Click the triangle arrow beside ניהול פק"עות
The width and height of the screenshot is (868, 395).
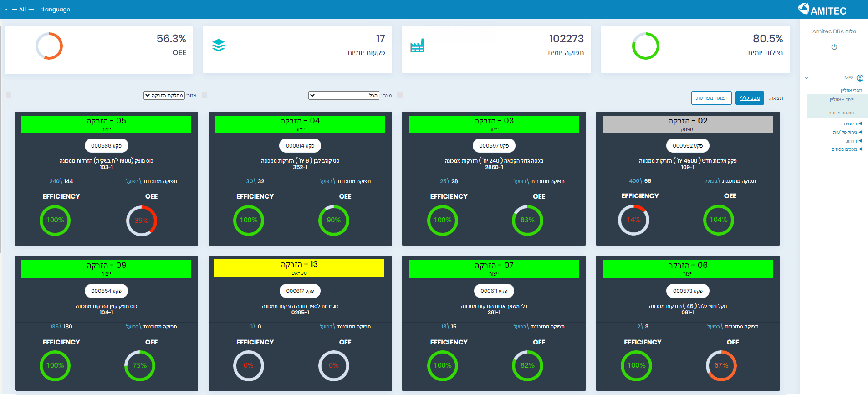pyautogui.click(x=860, y=132)
